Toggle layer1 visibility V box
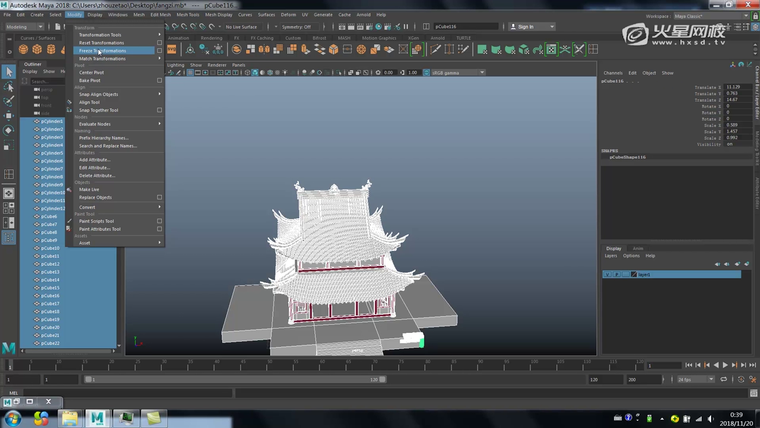760x428 pixels. tap(606, 274)
